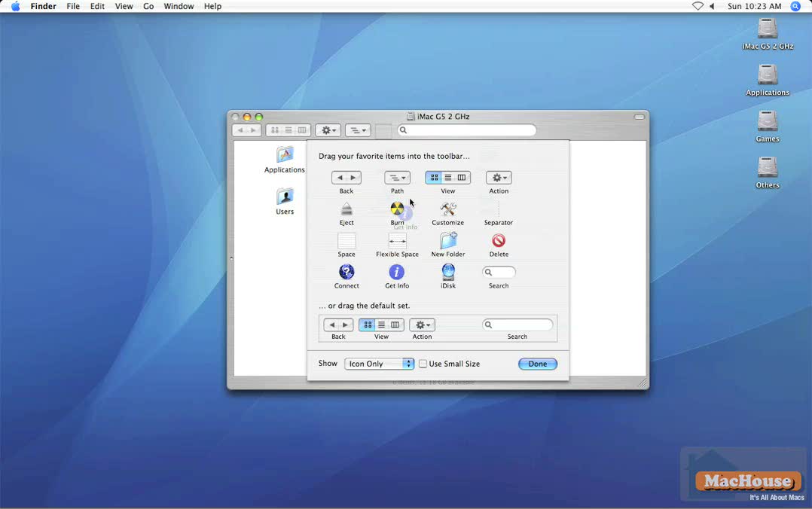This screenshot has height=509, width=812.
Task: Click the red Delete icon
Action: point(499,241)
